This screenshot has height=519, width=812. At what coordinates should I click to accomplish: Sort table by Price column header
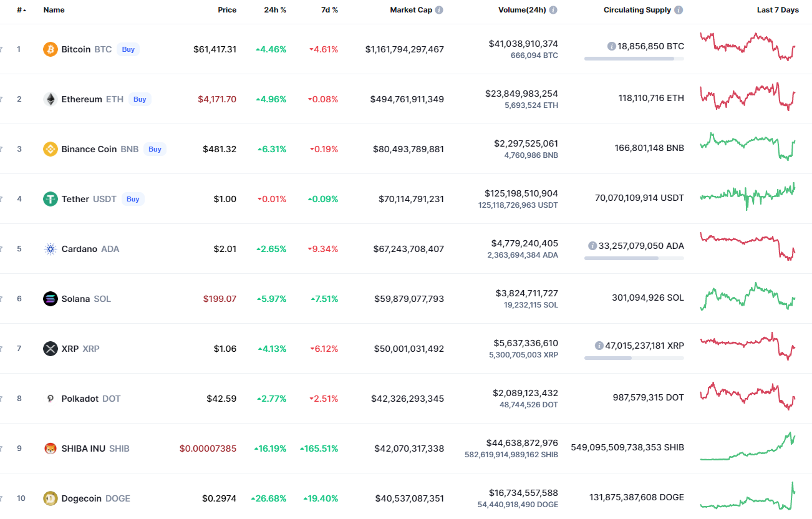coord(227,10)
